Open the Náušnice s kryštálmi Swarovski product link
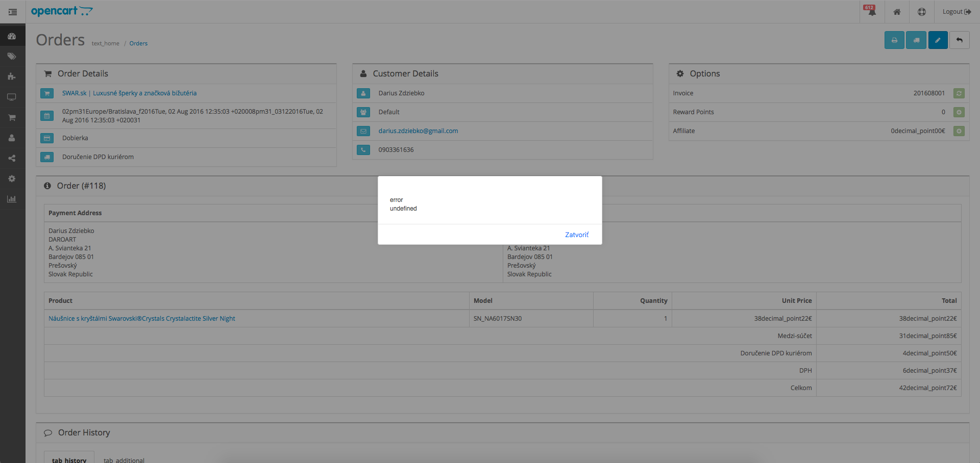Viewport: 980px width, 463px height. pyautogui.click(x=142, y=319)
